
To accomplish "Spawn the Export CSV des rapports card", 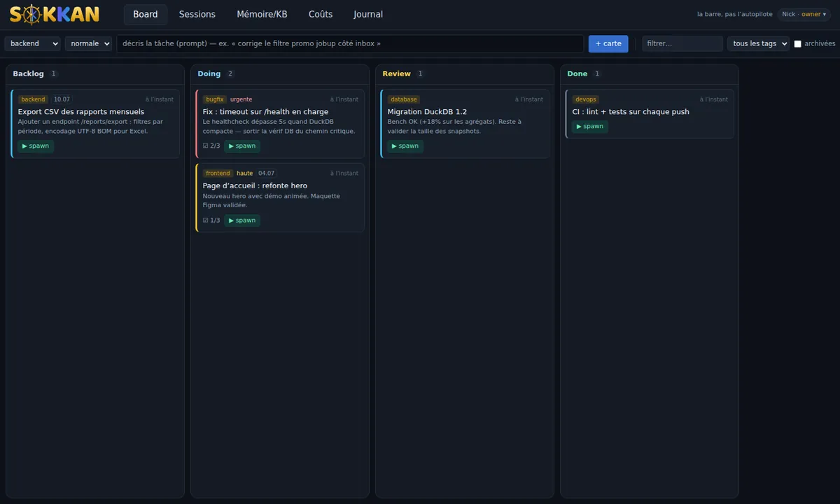I will (36, 146).
